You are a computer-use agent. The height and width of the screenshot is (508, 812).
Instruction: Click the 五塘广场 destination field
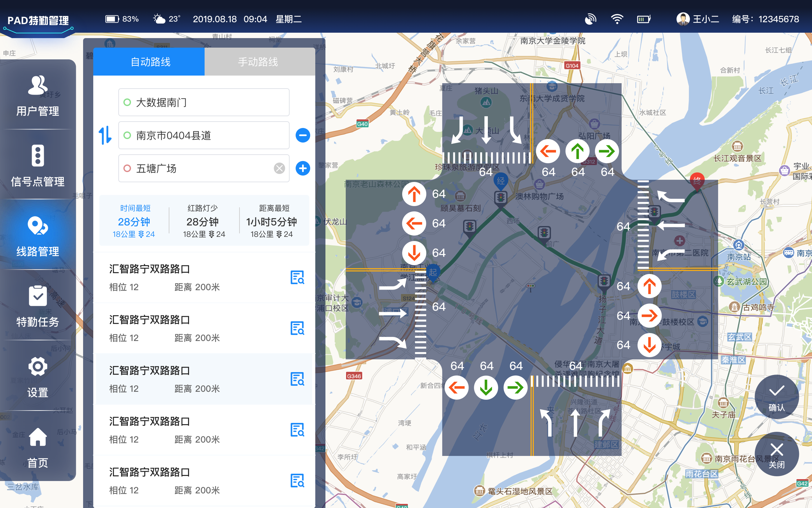(204, 168)
